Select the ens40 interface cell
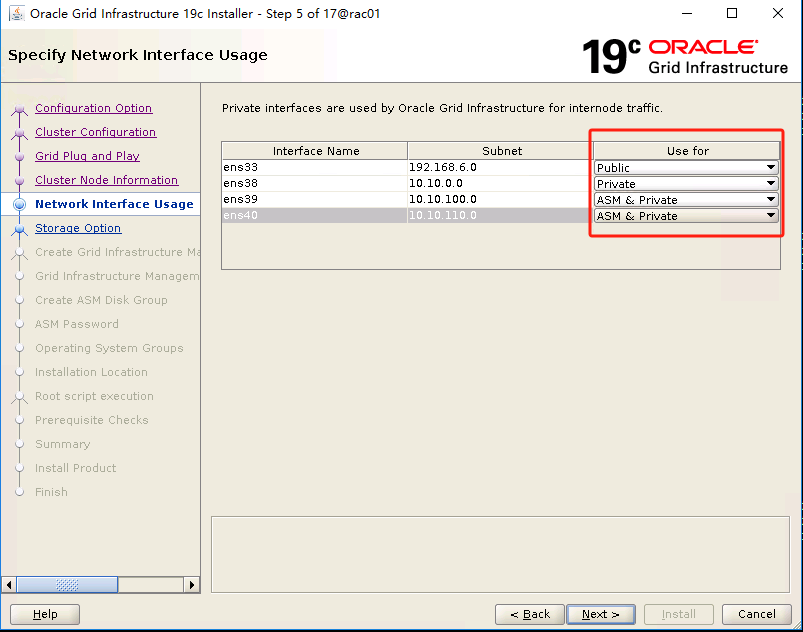 315,215
